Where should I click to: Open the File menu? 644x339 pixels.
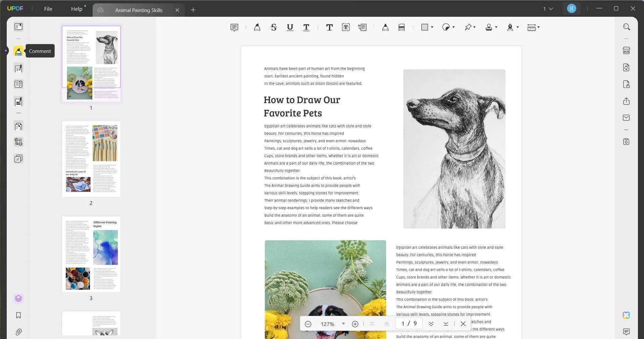pos(48,9)
